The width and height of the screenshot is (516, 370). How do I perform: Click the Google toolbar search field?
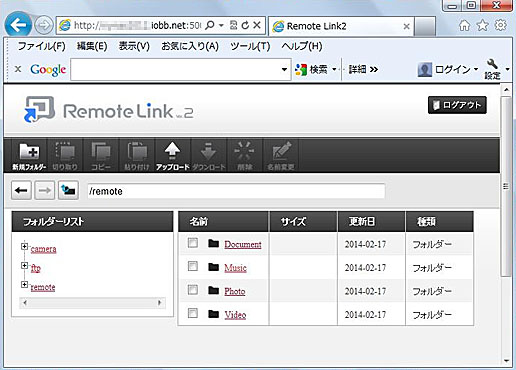(x=176, y=69)
